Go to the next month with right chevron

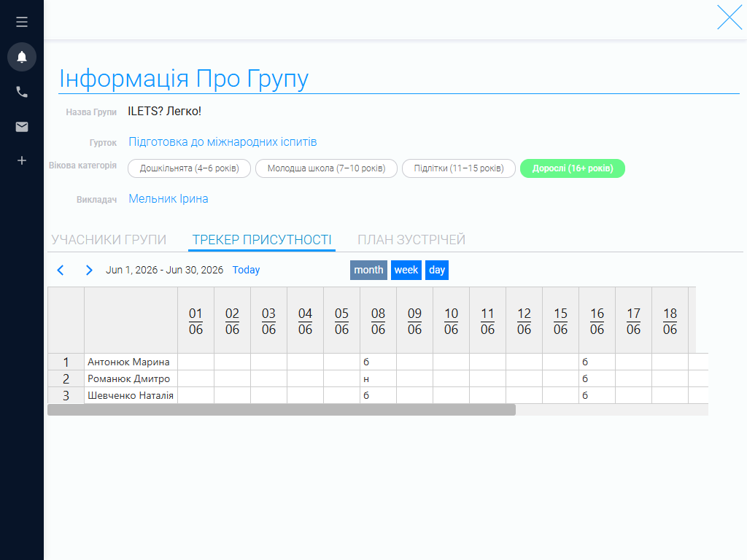(89, 270)
